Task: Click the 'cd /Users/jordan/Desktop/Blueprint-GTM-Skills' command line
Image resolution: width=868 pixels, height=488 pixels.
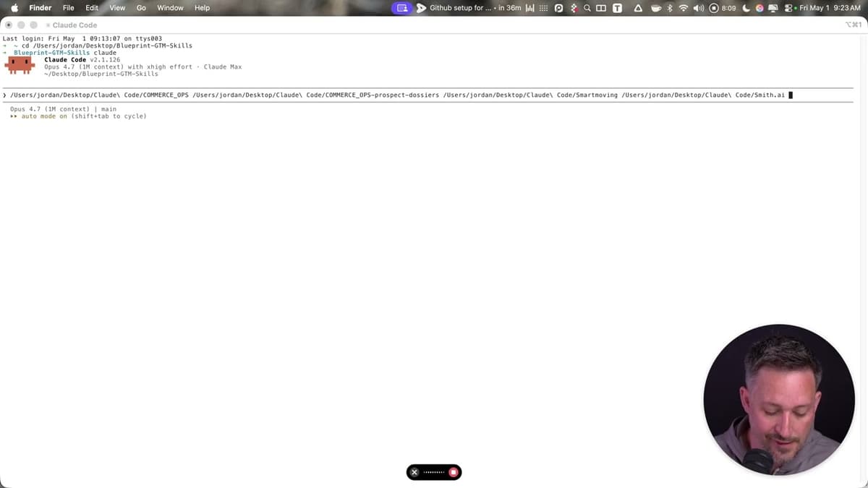Action: 107,46
